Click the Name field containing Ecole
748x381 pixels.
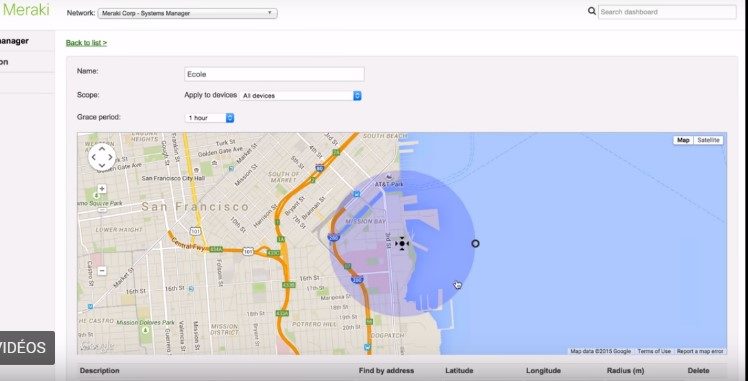pyautogui.click(x=274, y=74)
